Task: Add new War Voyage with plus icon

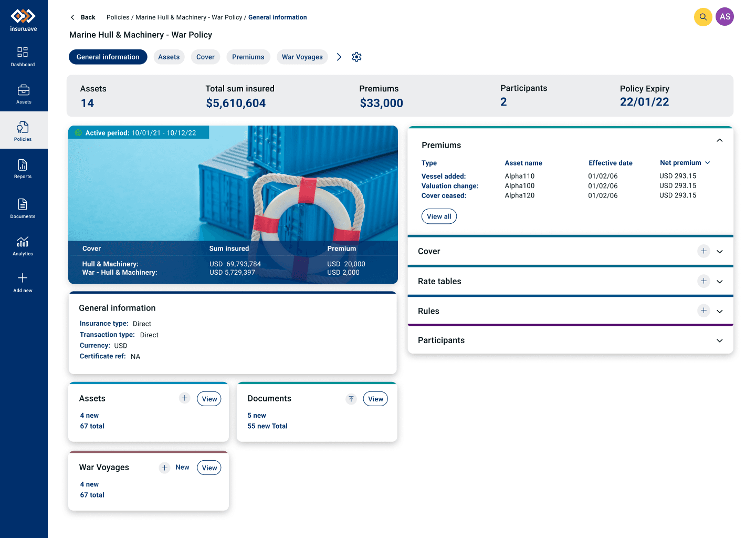Action: (165, 468)
